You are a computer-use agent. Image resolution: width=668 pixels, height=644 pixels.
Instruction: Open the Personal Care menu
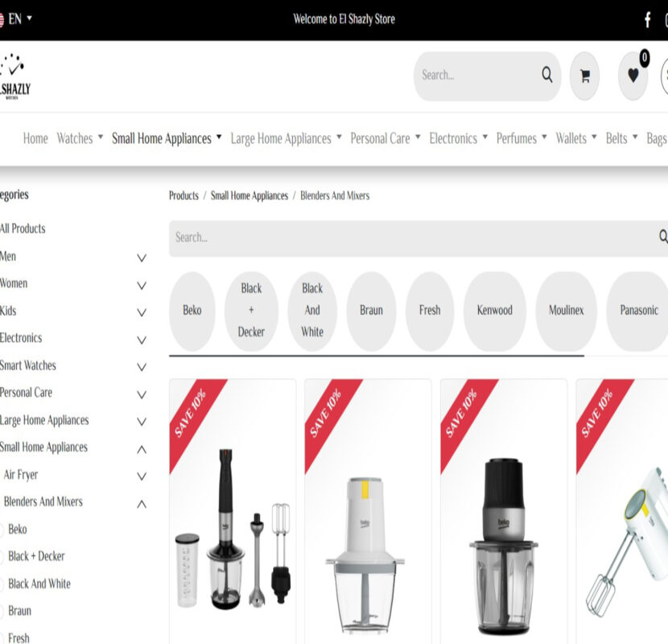[x=386, y=138]
